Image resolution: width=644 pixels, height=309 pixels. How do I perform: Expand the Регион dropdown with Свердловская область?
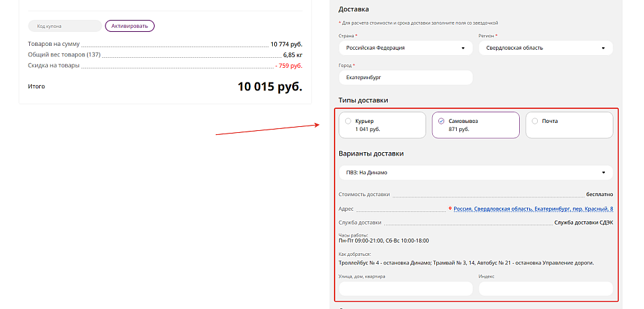[545, 48]
